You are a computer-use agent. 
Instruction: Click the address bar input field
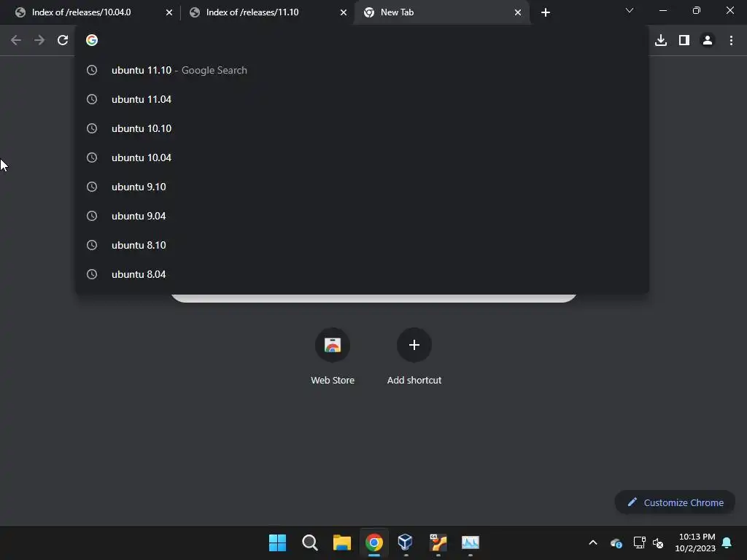click(362, 41)
